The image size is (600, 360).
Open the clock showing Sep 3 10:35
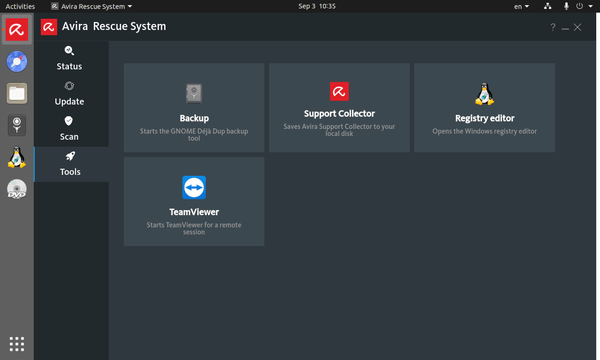tap(317, 6)
